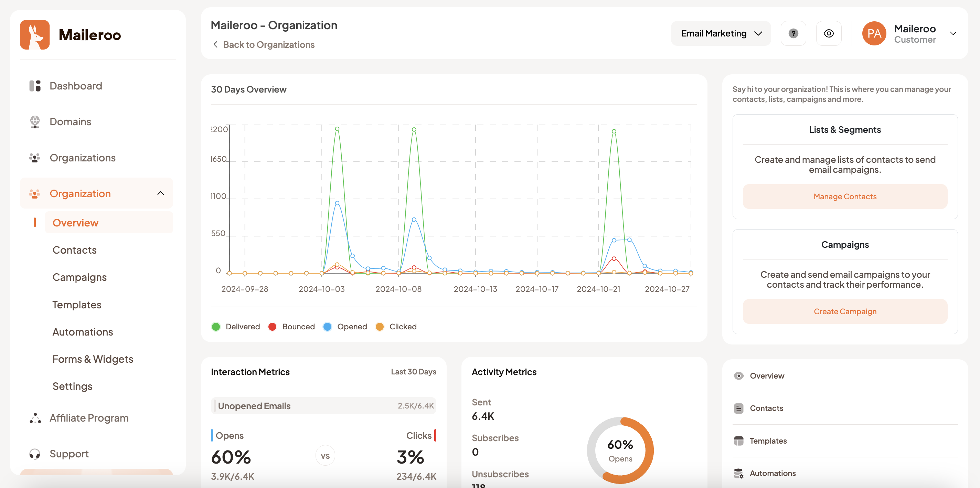The width and height of the screenshot is (980, 488).
Task: Click the Maileroo kangaroo logo icon
Action: (35, 35)
